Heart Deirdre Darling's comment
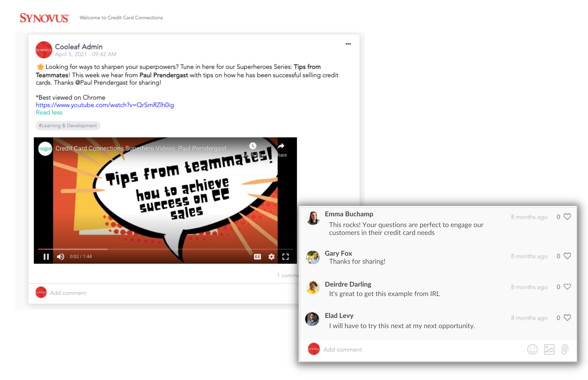Viewport: 588px width, 380px height. coord(567,287)
